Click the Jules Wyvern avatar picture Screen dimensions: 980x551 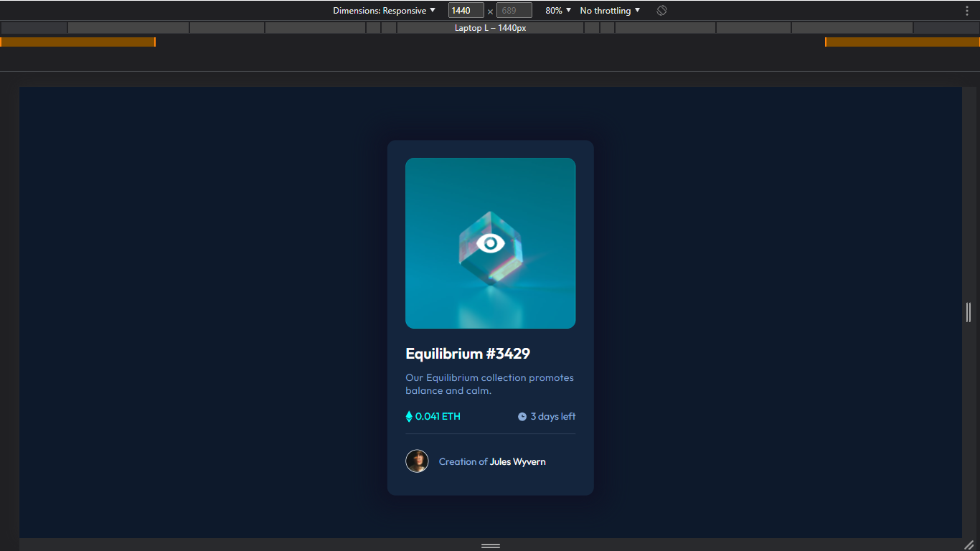point(417,461)
